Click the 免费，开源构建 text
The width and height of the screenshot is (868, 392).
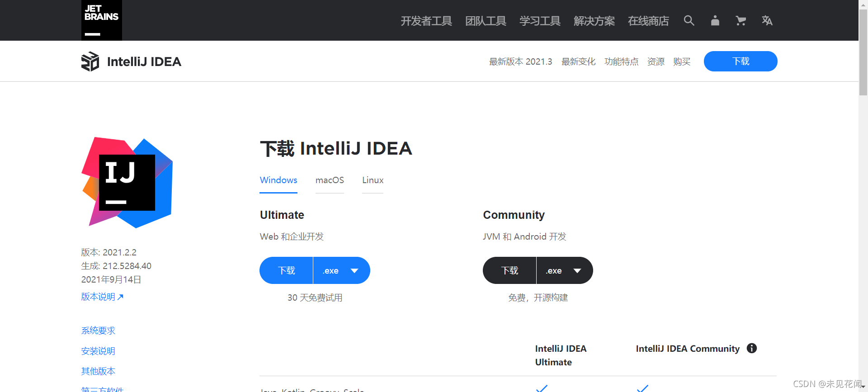tap(538, 298)
